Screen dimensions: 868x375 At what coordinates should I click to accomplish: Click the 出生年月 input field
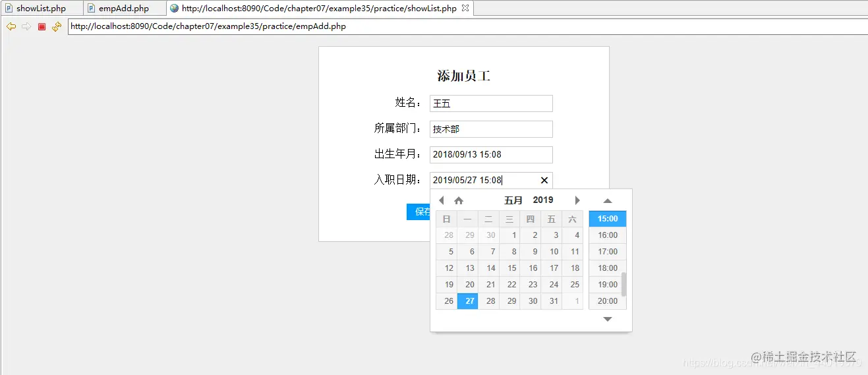491,155
